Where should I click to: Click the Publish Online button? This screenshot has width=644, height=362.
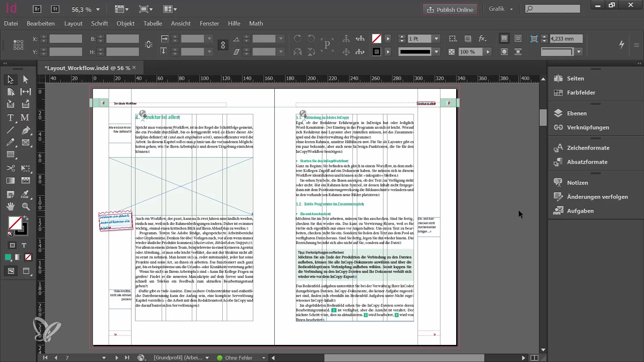tap(450, 9)
